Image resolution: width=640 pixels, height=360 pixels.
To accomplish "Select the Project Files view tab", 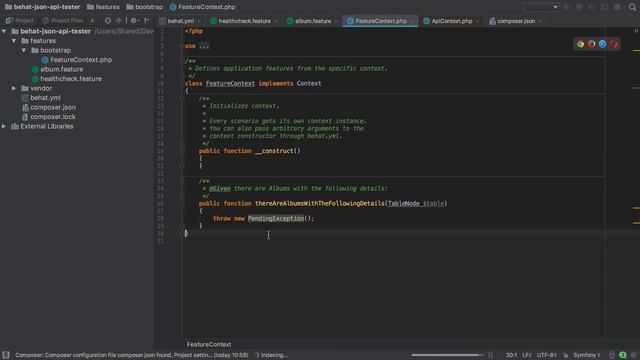I will pos(62,20).
